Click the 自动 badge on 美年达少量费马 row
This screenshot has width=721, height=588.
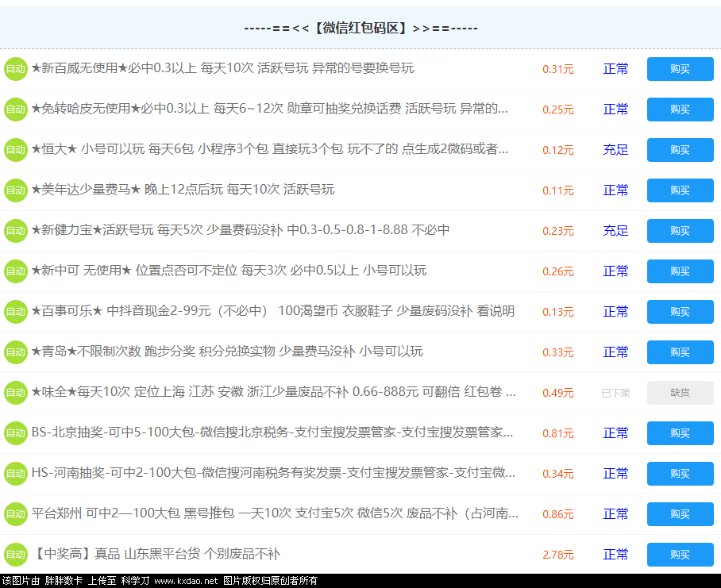[16, 190]
